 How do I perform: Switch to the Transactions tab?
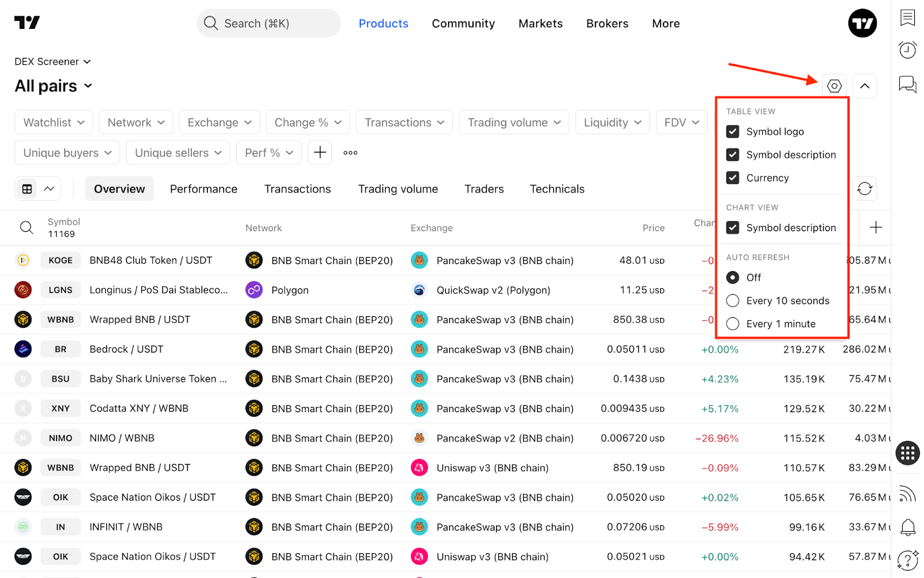[x=297, y=189]
